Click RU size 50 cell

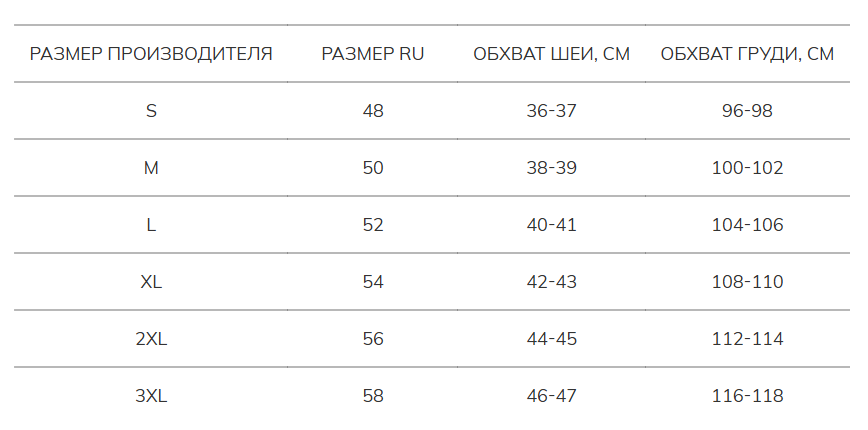pyautogui.click(x=373, y=168)
